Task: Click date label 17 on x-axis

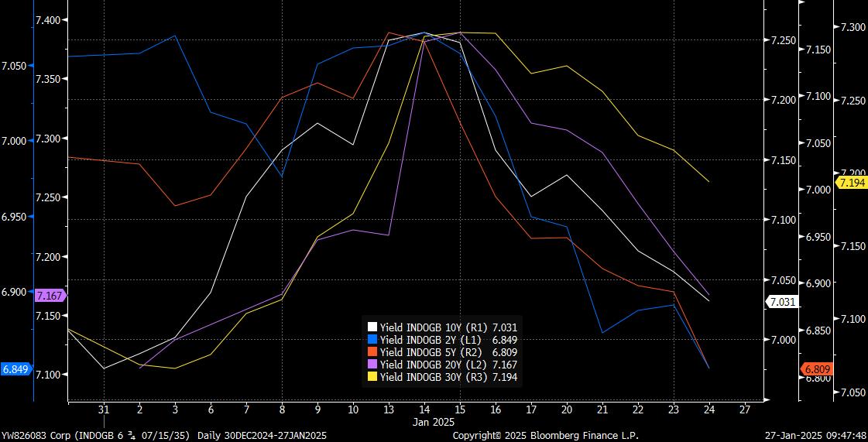Action: 531,410
